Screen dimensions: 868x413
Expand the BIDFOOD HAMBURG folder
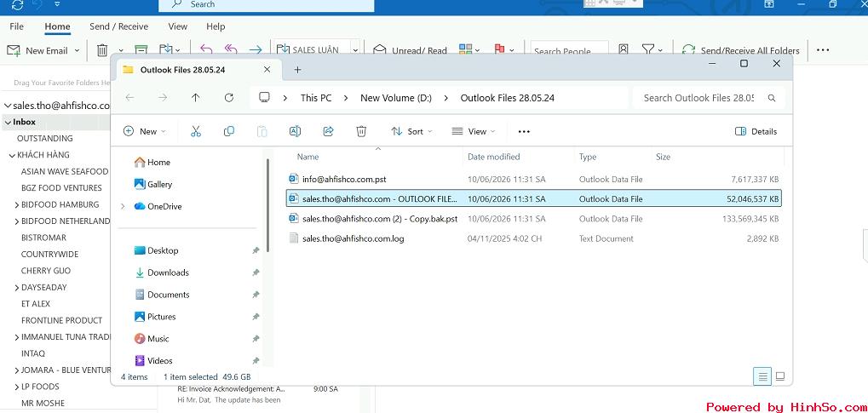tap(16, 205)
